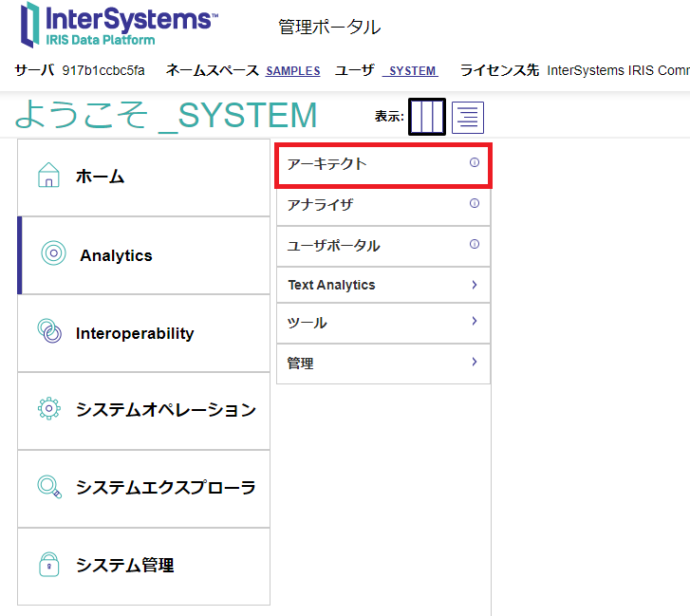This screenshot has width=690, height=616.
Task: Click the System Operation gear icon
Action: pos(48,408)
